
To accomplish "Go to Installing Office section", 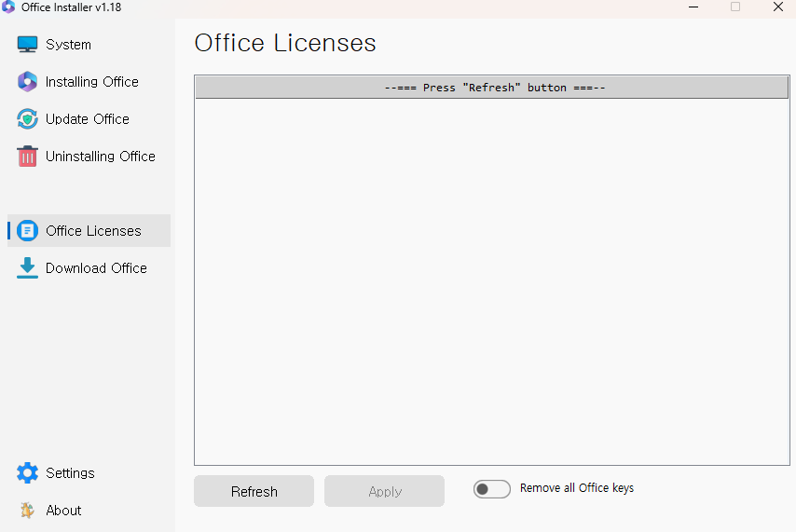I will 92,82.
